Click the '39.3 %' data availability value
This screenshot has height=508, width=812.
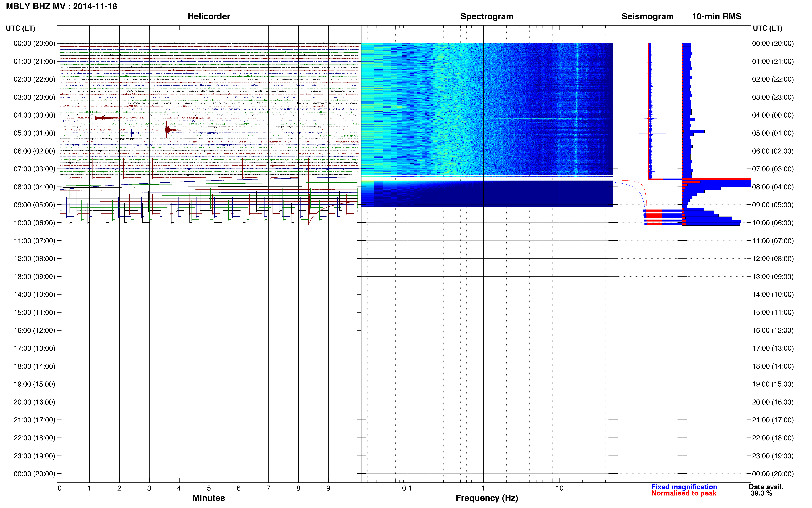(x=761, y=493)
